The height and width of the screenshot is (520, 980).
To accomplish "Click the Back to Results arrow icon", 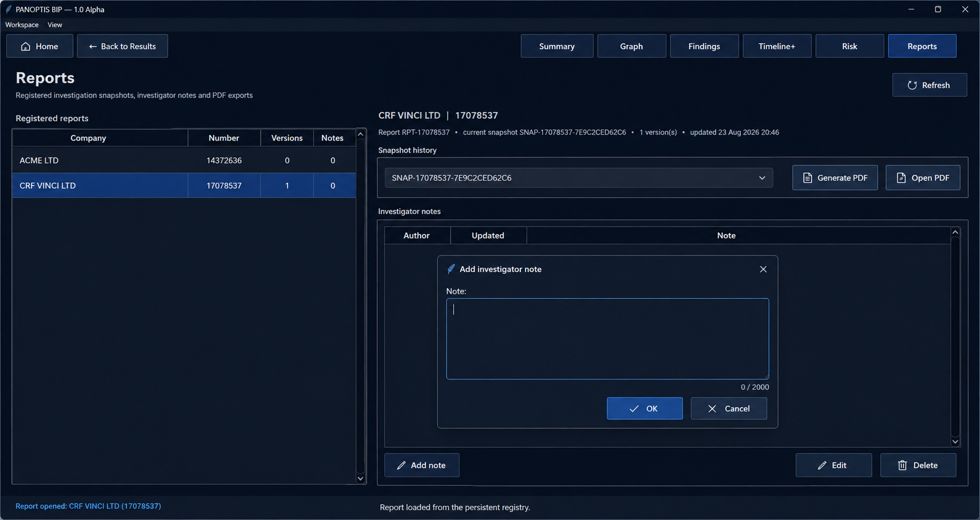I will (93, 47).
